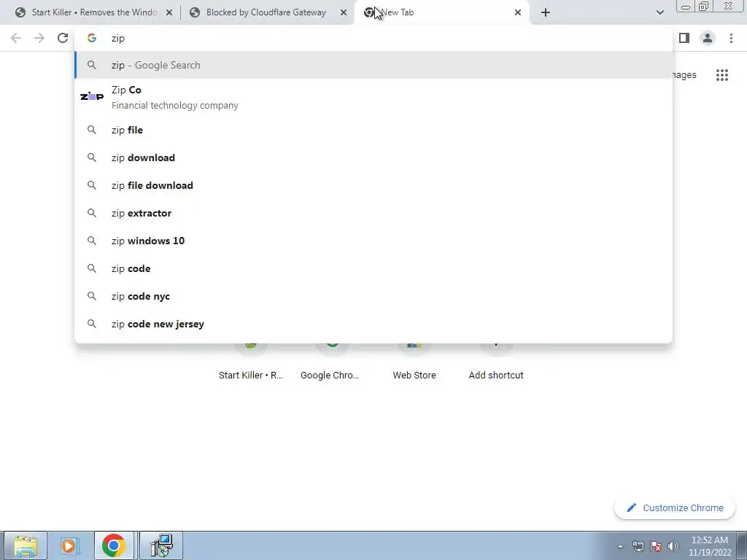
Task: Select the New Tab tab
Action: point(441,12)
